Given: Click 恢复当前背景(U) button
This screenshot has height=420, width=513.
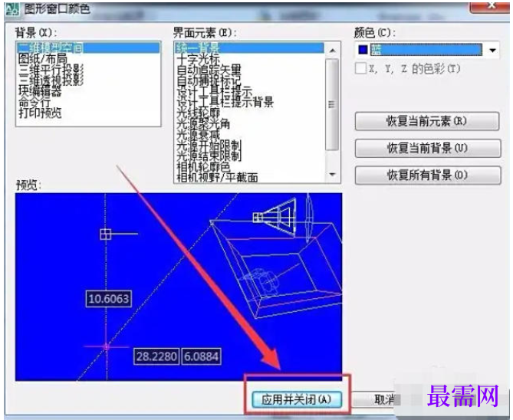Looking at the screenshot, I should pos(428,148).
